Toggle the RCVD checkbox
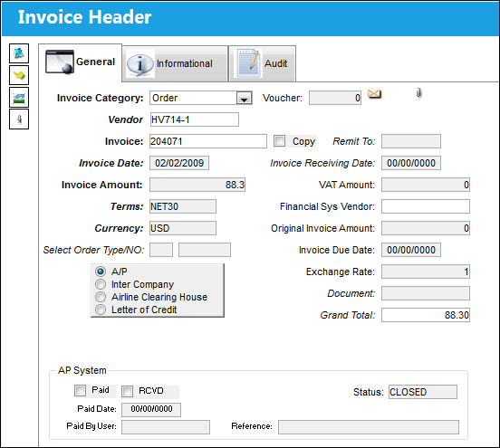Screen dimensions: 500x448 [x=127, y=391]
